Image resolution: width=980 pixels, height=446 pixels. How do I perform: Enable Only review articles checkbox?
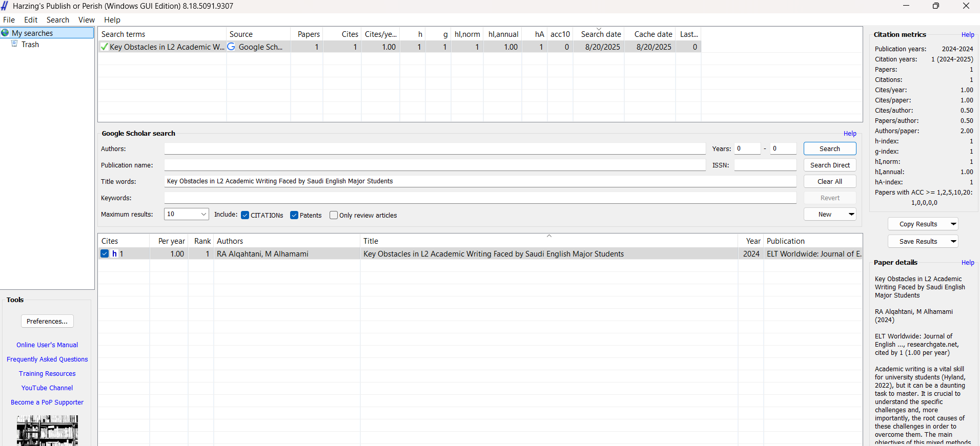(x=334, y=215)
